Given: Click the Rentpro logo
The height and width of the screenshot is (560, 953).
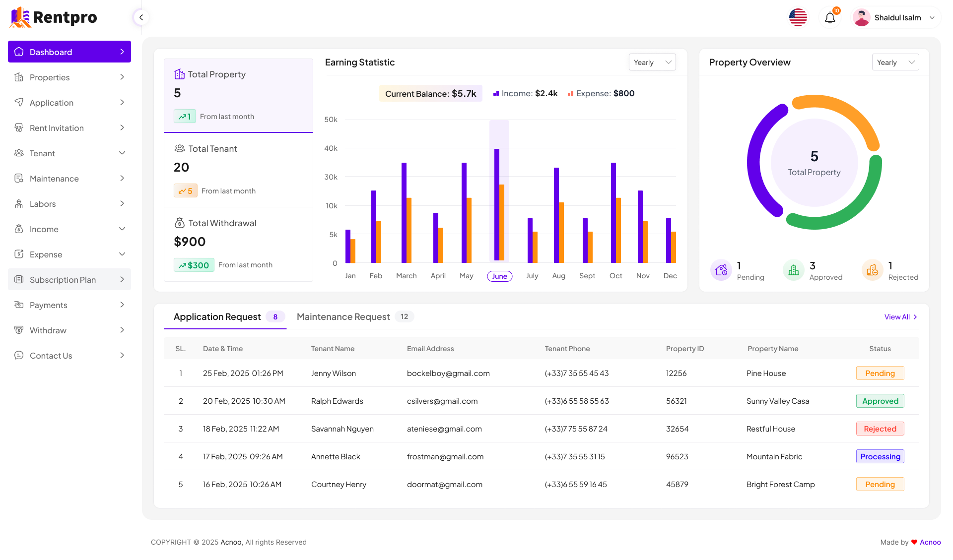Looking at the screenshot, I should (x=54, y=17).
